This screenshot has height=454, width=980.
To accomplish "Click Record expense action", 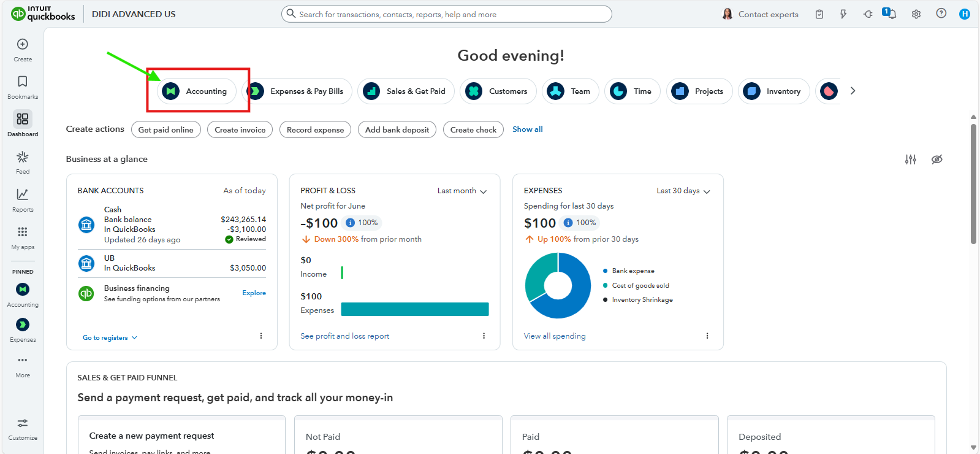I will point(316,129).
